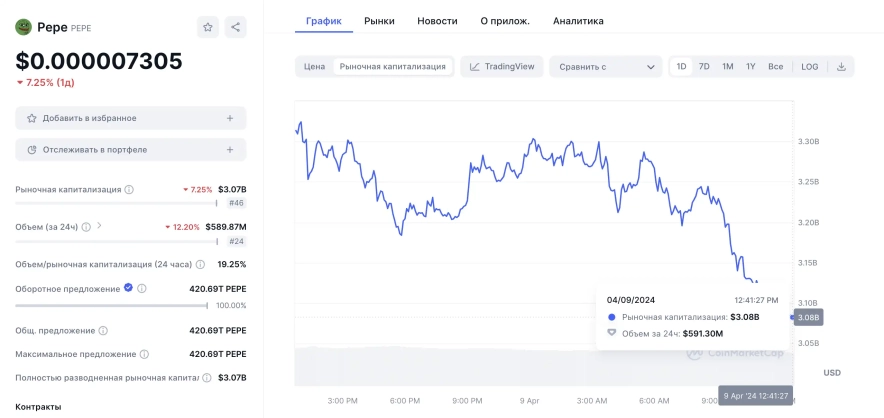
Task: Select the 7D time range
Action: click(704, 67)
